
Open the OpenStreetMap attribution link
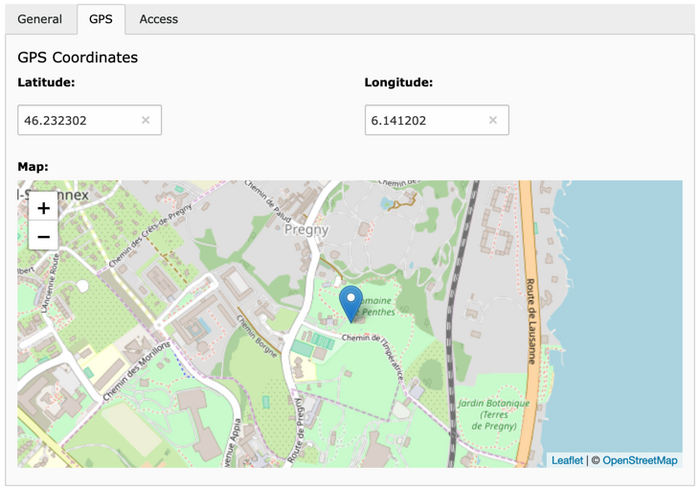point(640,460)
